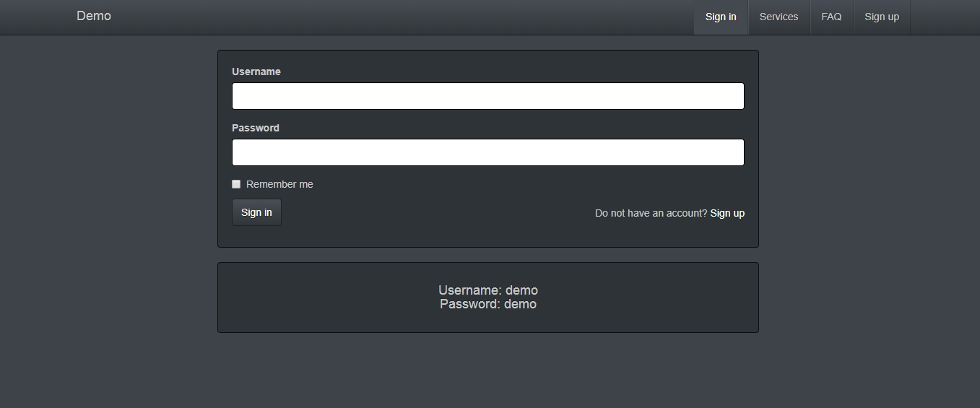
Task: Focus the Username input field
Action: 487,96
